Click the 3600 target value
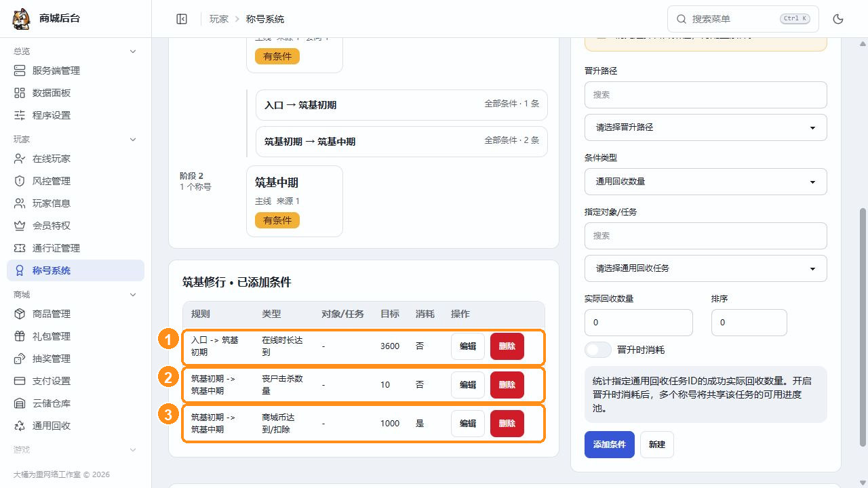 (x=390, y=346)
